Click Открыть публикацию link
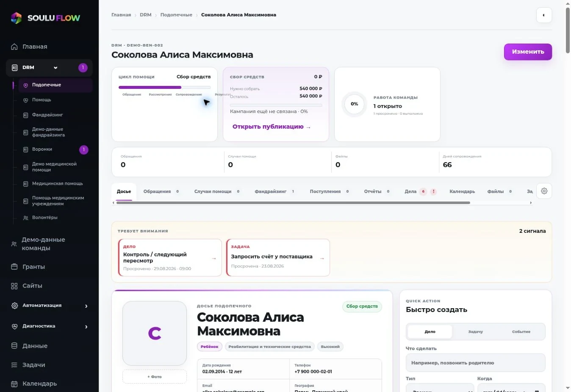The image size is (571, 392). [x=272, y=127]
